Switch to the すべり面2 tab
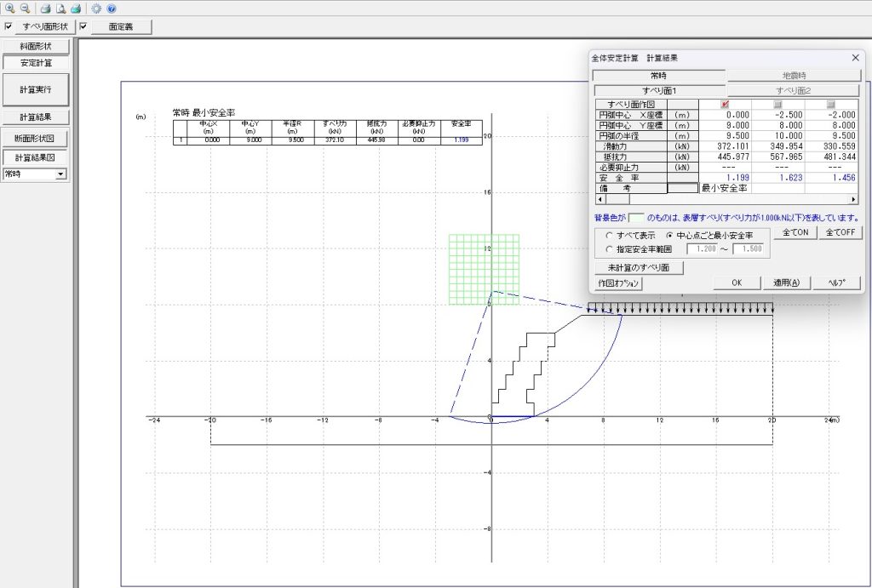This screenshot has height=588, width=872. coord(794,90)
